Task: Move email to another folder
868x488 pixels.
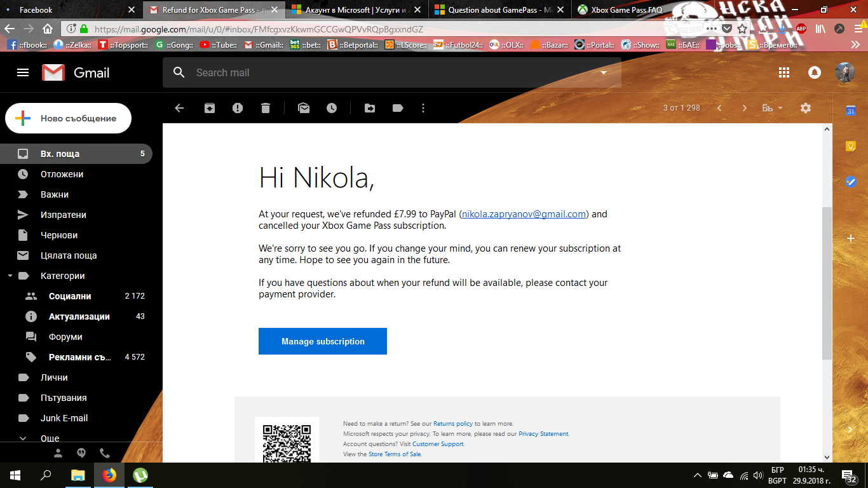Action: pyautogui.click(x=370, y=108)
